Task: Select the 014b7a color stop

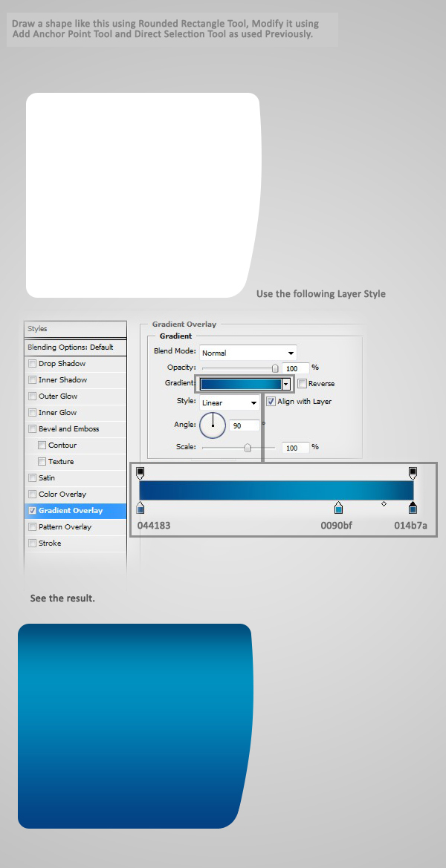Action: click(413, 508)
